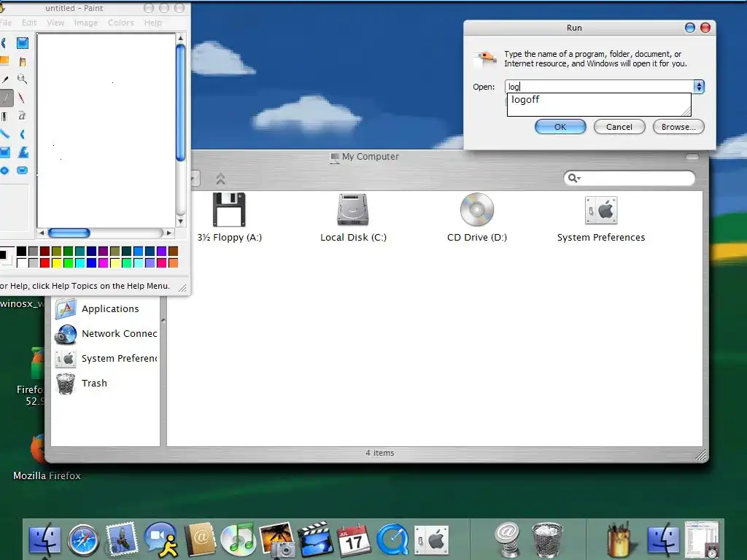The width and height of the screenshot is (747, 560).
Task: Click OK in the Run dialog
Action: (560, 127)
